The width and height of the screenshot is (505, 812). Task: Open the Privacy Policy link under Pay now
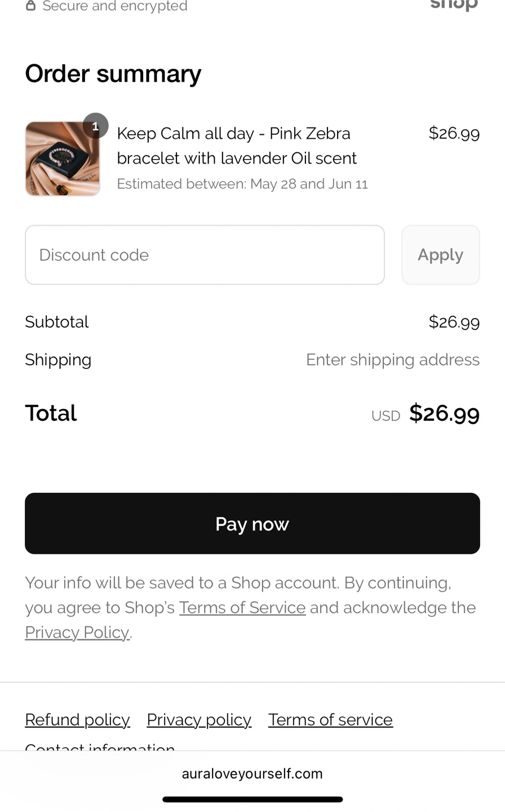coord(77,632)
